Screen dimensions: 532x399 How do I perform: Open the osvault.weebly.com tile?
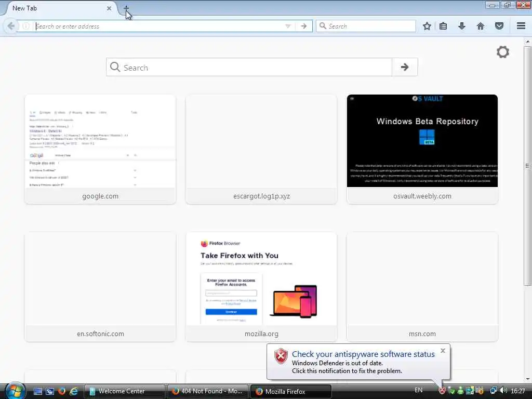click(x=422, y=149)
